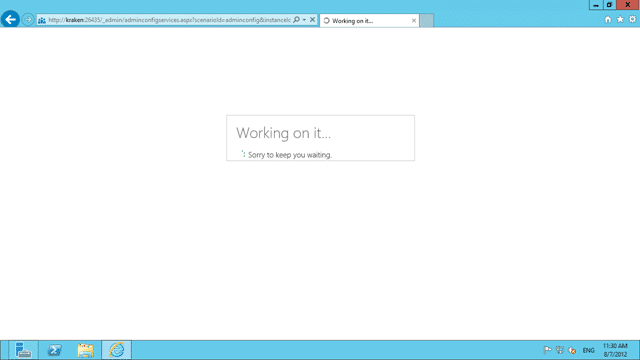This screenshot has width=640, height=360.
Task: Open Action Center flag in system tray
Action: [548, 350]
